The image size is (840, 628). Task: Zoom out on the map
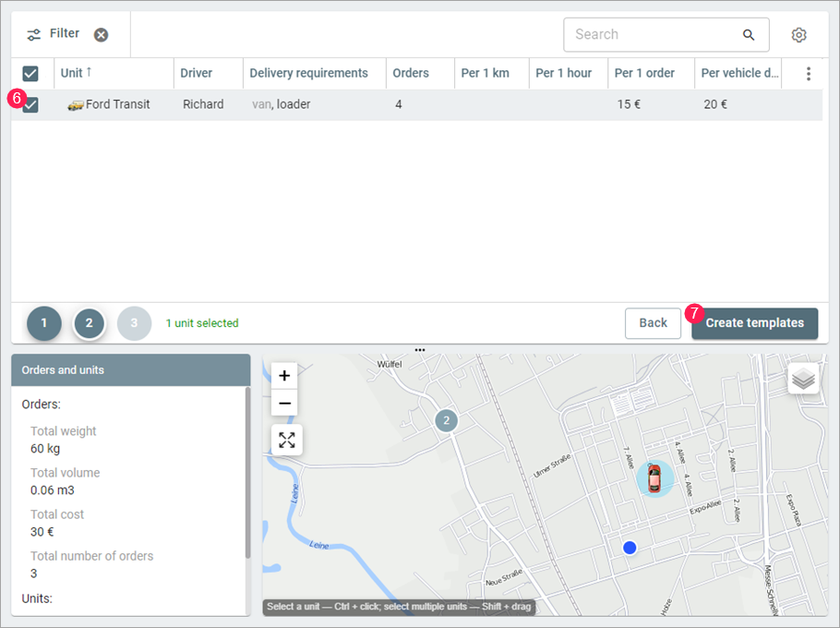[x=284, y=403]
